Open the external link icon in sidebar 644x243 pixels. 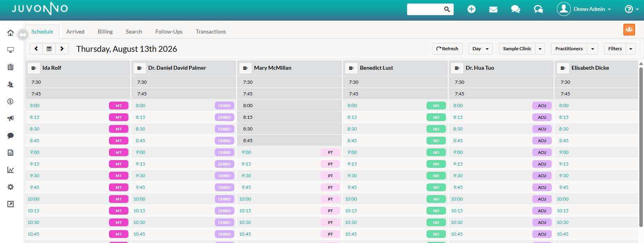coord(11,204)
